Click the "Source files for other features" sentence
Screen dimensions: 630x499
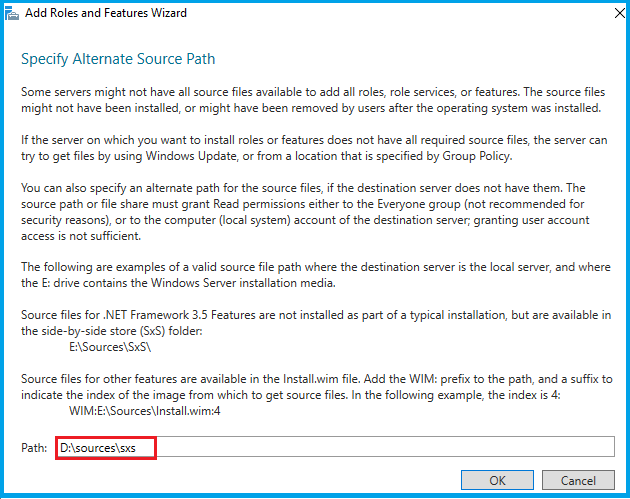click(310, 385)
